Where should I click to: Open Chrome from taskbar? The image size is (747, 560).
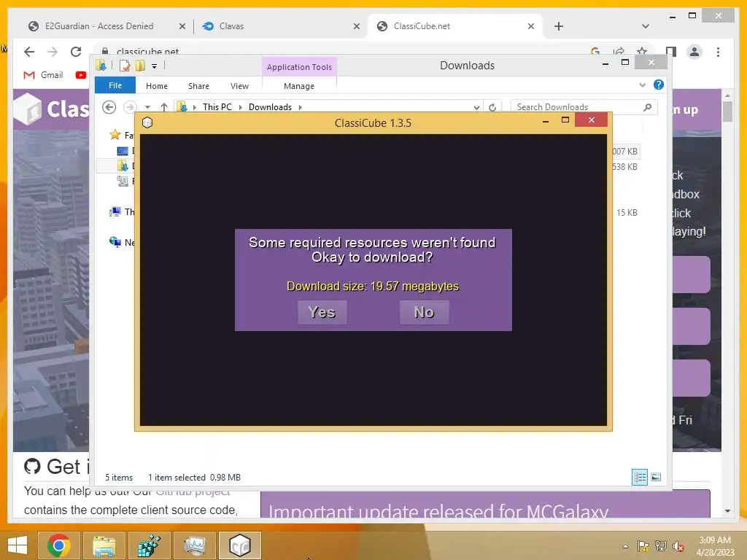(x=59, y=545)
